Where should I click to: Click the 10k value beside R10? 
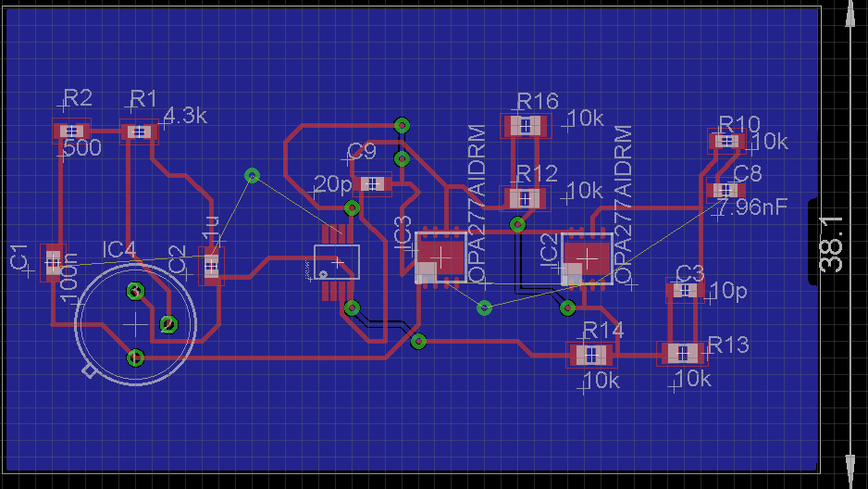(x=770, y=141)
